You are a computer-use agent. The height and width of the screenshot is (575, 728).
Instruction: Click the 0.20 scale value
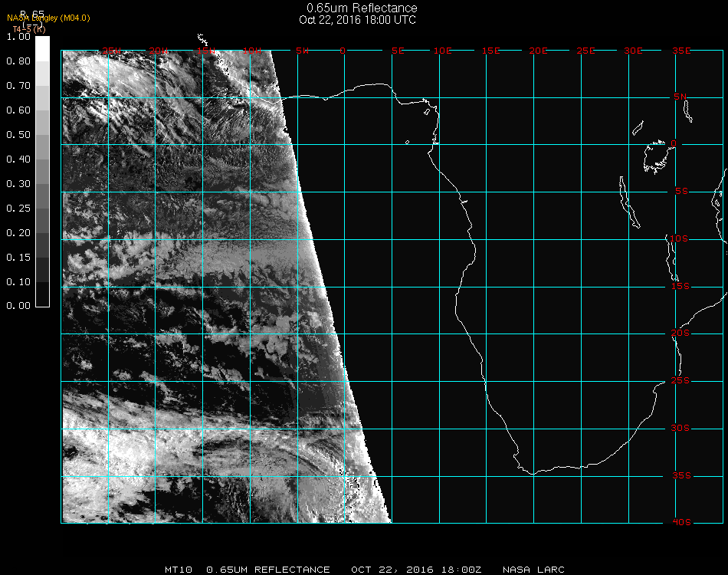point(18,233)
